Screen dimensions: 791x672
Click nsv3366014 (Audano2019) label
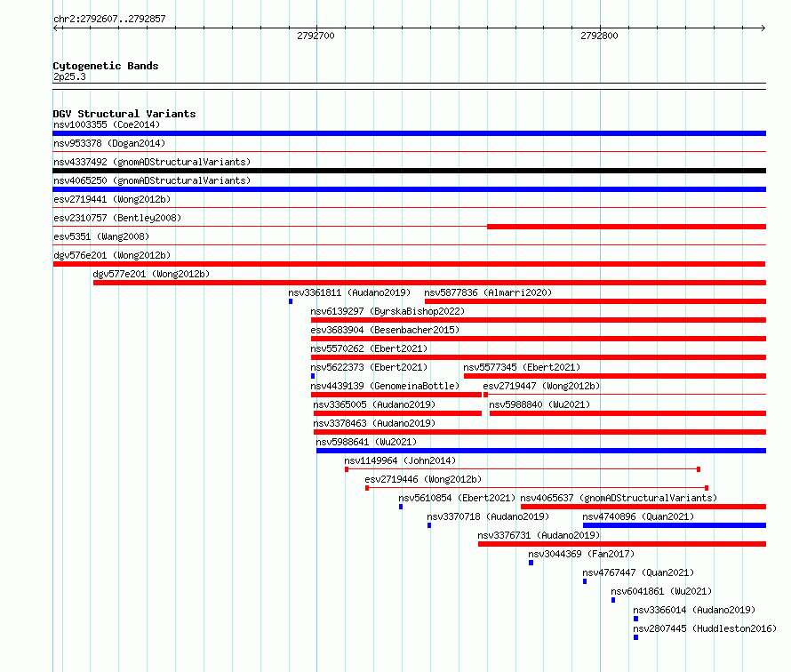[x=694, y=610]
